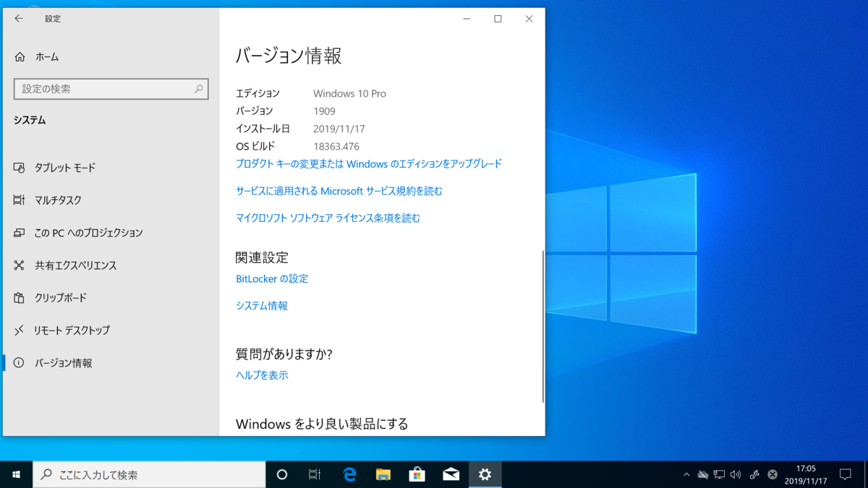The image size is (868, 488).
Task: Open クリップボード settings
Action: pos(51,298)
